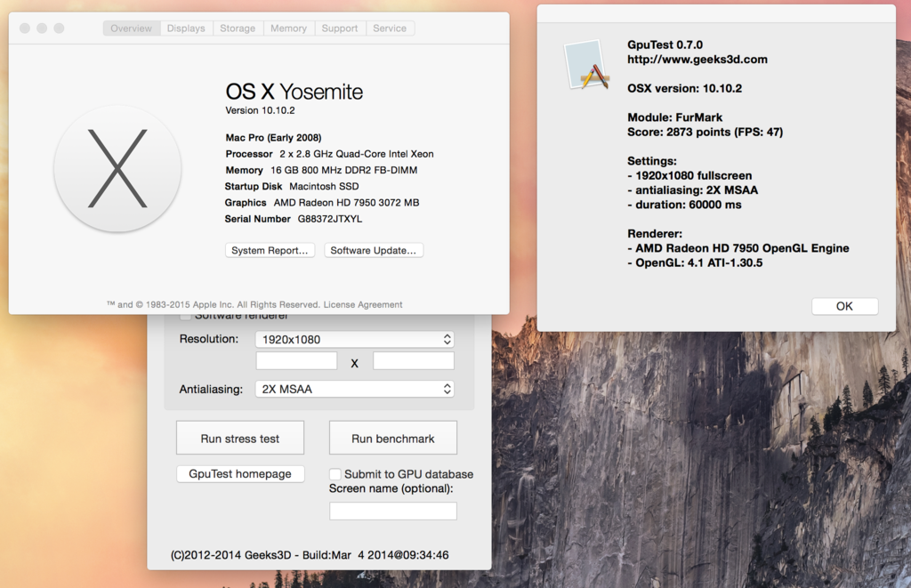Screen dimensions: 911x588
Task: Click the duration: 60000 ms text
Action: tap(689, 205)
